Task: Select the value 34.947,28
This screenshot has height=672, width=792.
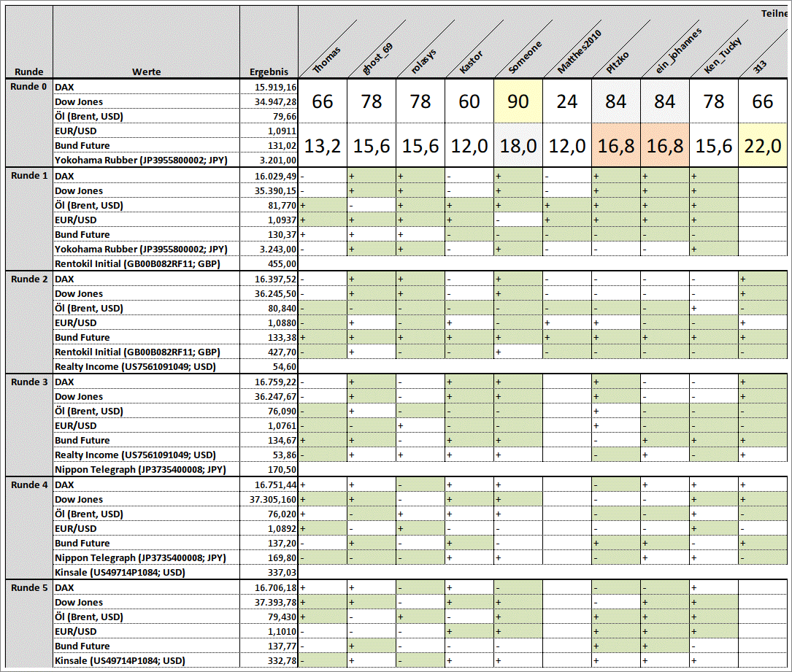Action: (275, 101)
